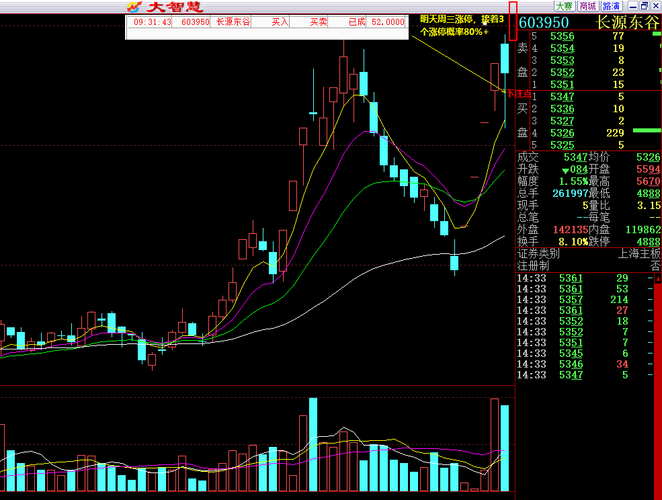Image resolution: width=662 pixels, height=500 pixels.
Task: Minimize the 大智慧 window
Action: pyautogui.click(x=633, y=6)
